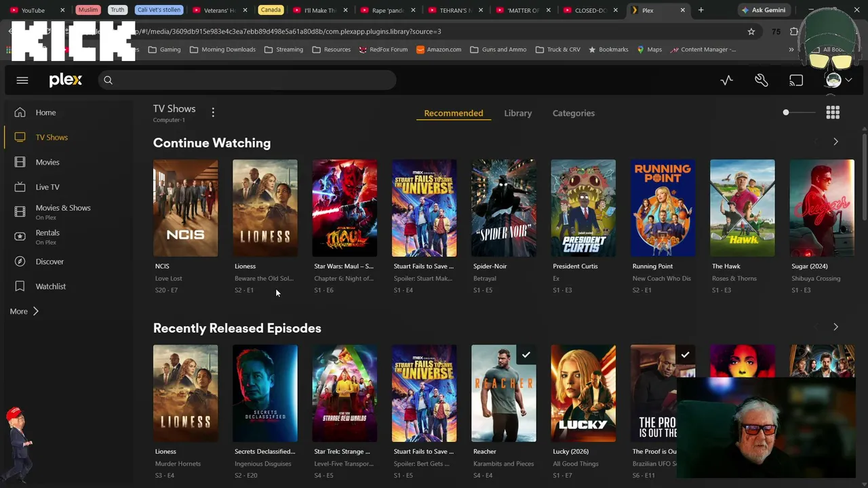Image resolution: width=868 pixels, height=488 pixels.
Task: Switch to the Recommended tab
Action: pyautogui.click(x=454, y=113)
